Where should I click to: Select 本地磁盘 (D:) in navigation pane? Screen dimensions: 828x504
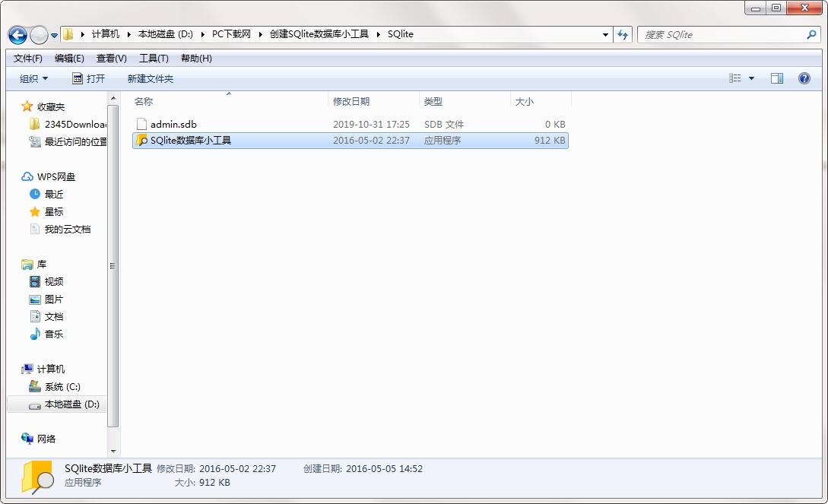pyautogui.click(x=57, y=404)
